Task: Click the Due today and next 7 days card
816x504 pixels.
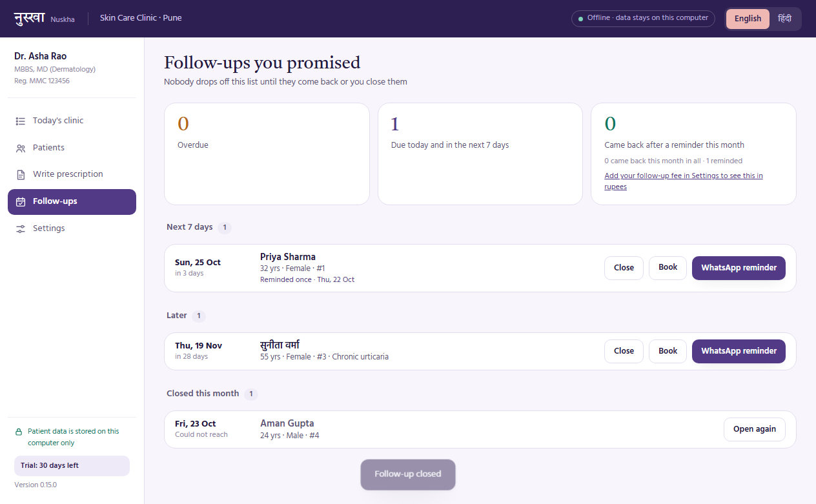Action: (480, 154)
